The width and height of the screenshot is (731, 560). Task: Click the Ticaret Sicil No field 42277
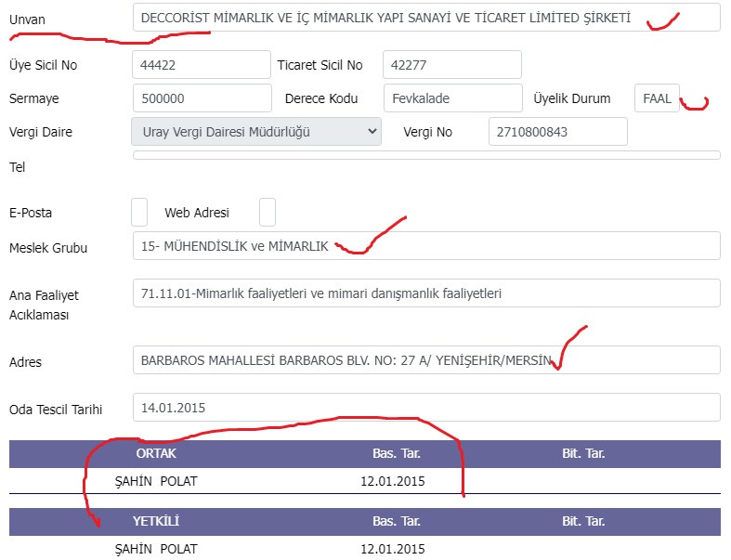click(x=451, y=65)
